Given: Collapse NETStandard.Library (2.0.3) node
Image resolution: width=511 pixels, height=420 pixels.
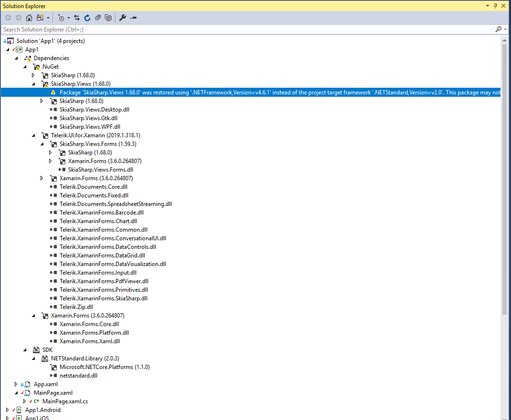Looking at the screenshot, I should [33, 359].
